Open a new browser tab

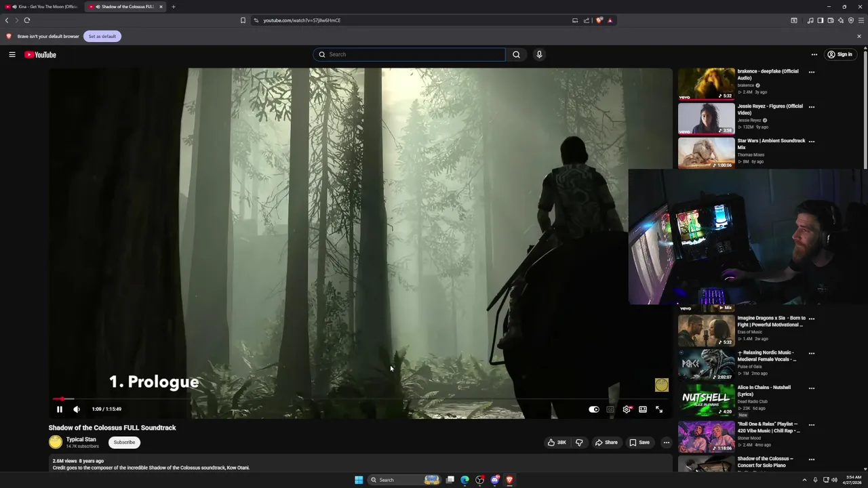click(x=174, y=7)
